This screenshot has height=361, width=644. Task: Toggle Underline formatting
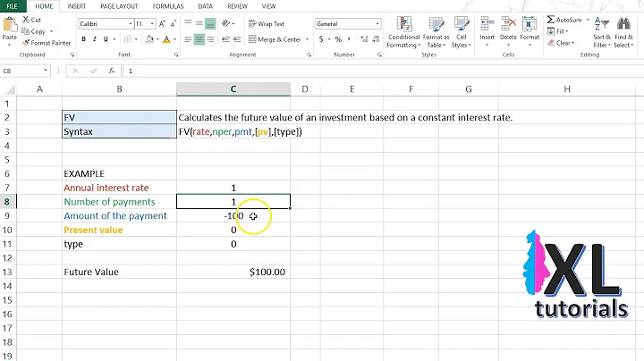click(106, 39)
